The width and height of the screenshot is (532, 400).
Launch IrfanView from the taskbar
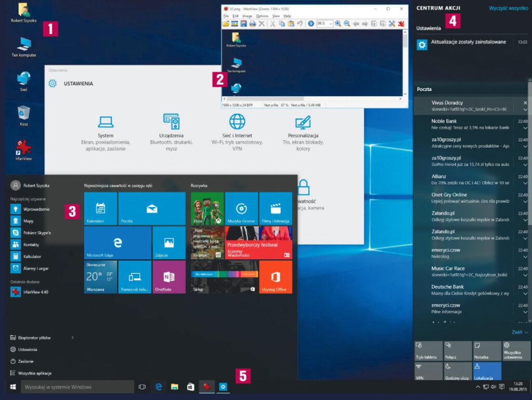click(x=207, y=386)
